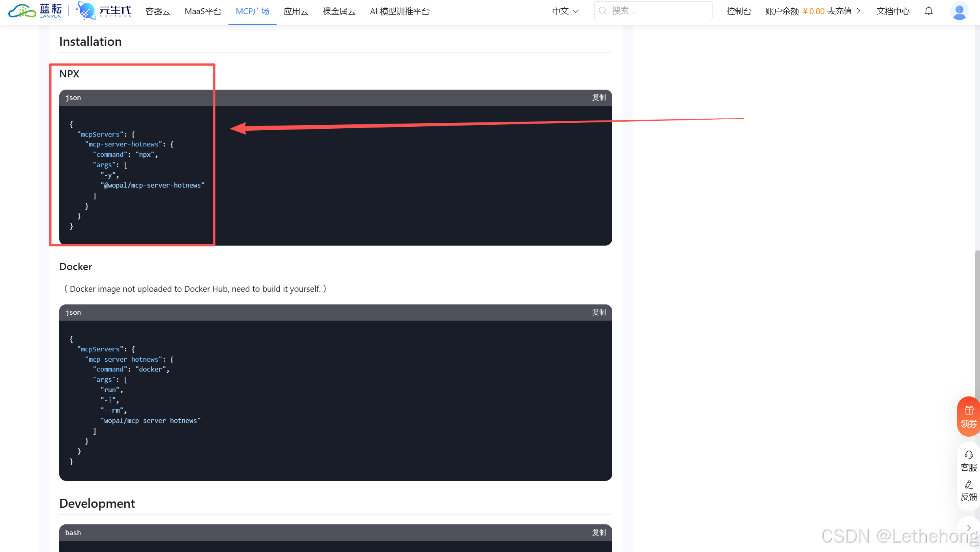Click the 领券 coupon badge
The image size is (980, 552).
(x=969, y=417)
